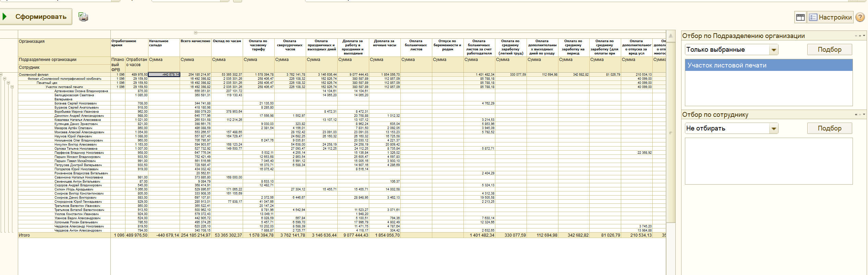Select employee Смирнов Денис Викторович

click(75, 197)
